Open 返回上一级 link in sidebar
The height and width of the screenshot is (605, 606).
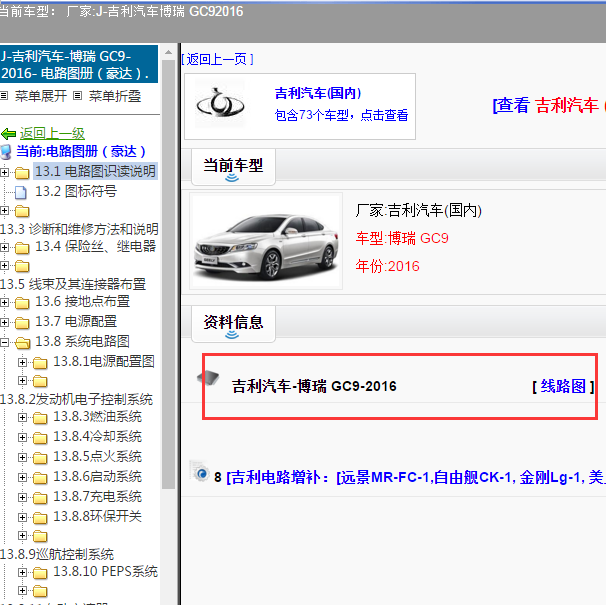coord(52,134)
